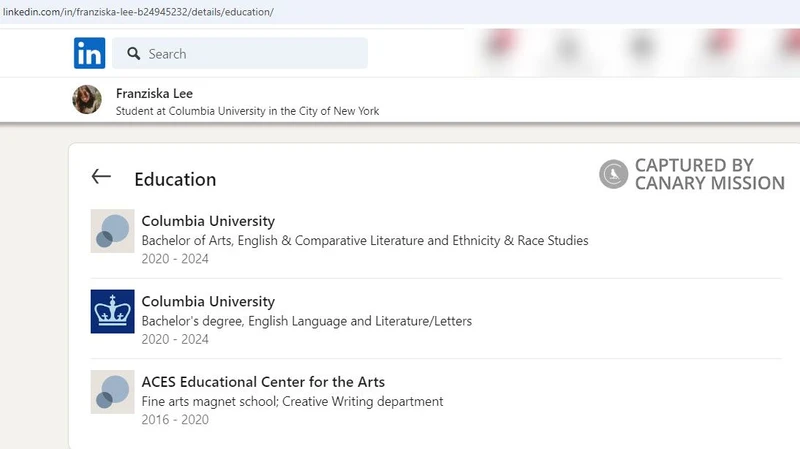Focus the LinkedIn Search field
Viewport: 800px width, 449px height.
pos(240,53)
